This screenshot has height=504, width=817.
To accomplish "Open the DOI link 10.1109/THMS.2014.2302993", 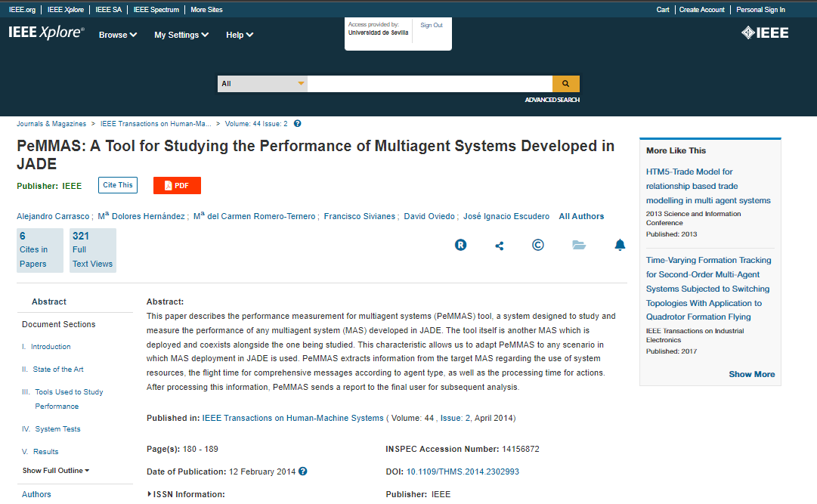I will coord(463,472).
